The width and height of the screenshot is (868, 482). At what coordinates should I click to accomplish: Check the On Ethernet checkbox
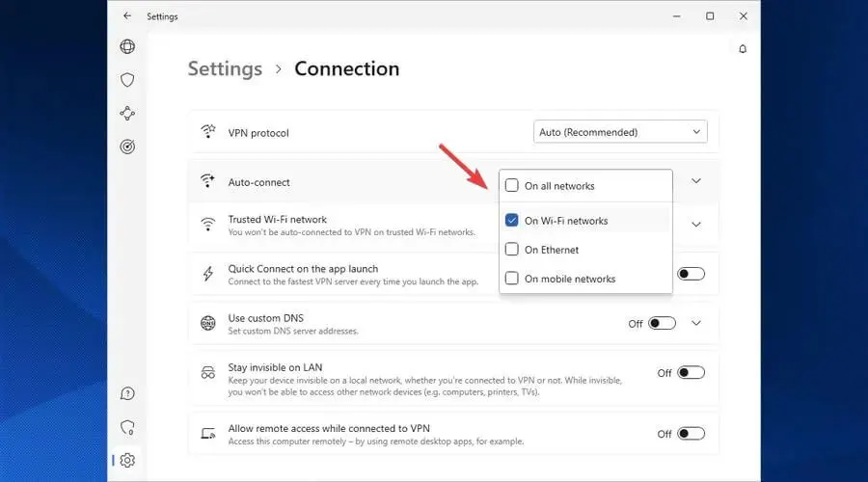(511, 250)
